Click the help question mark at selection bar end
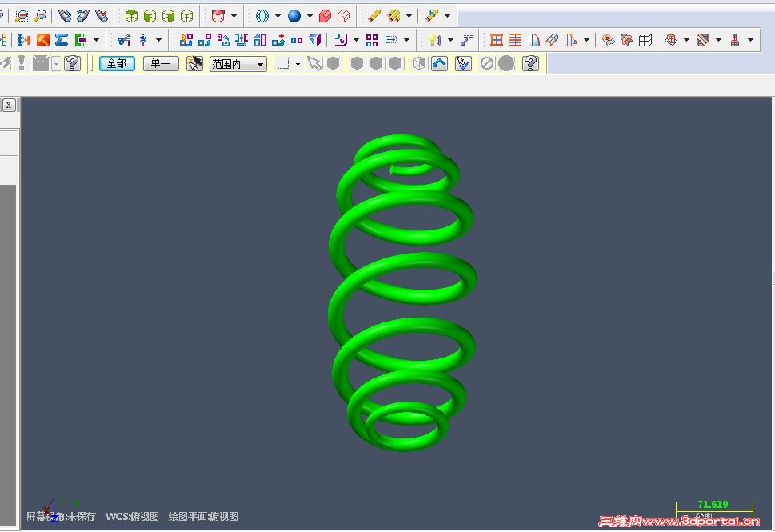The height and width of the screenshot is (532, 775). (x=530, y=64)
